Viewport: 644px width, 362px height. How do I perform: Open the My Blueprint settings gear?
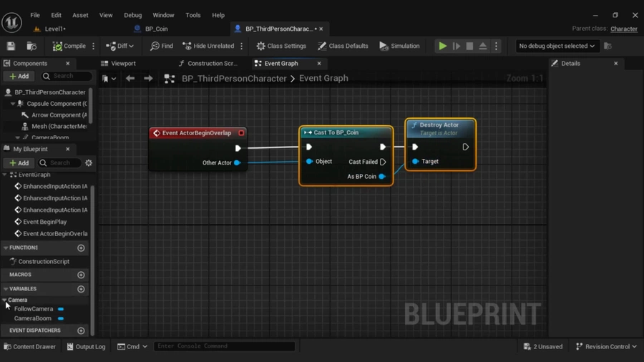(x=89, y=163)
